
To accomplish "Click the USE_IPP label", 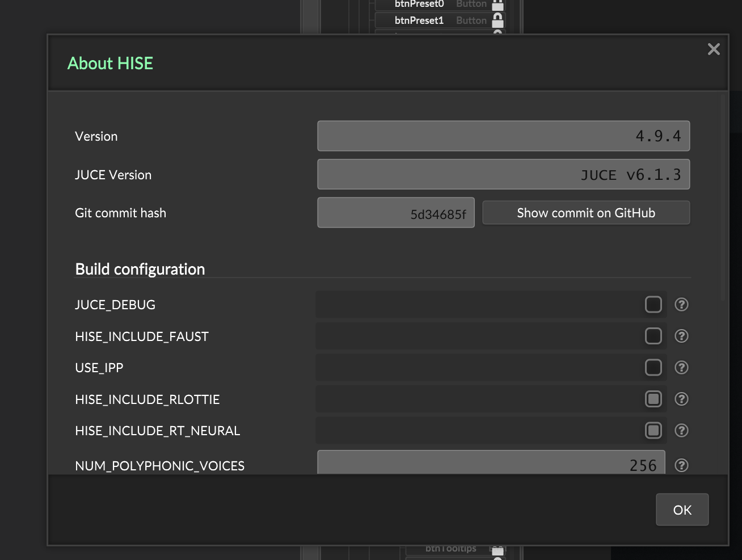I will (x=99, y=368).
